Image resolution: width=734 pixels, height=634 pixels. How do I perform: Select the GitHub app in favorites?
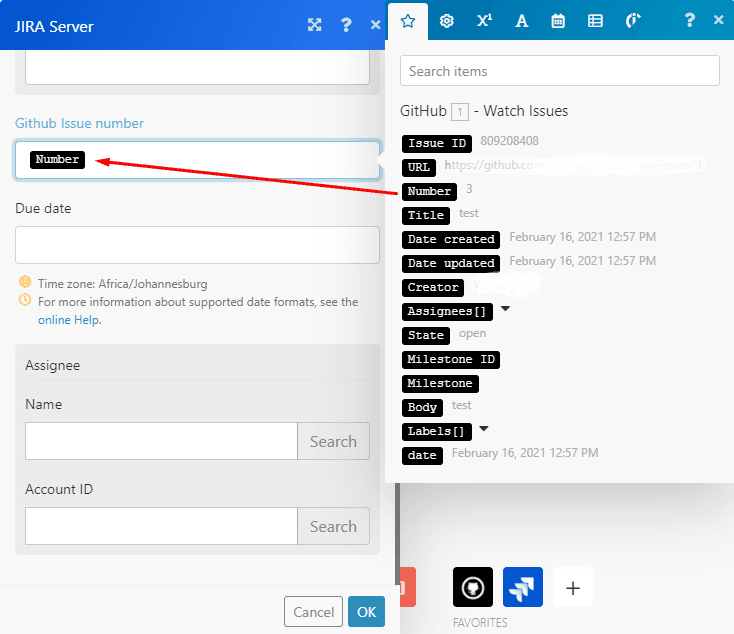pyautogui.click(x=473, y=587)
